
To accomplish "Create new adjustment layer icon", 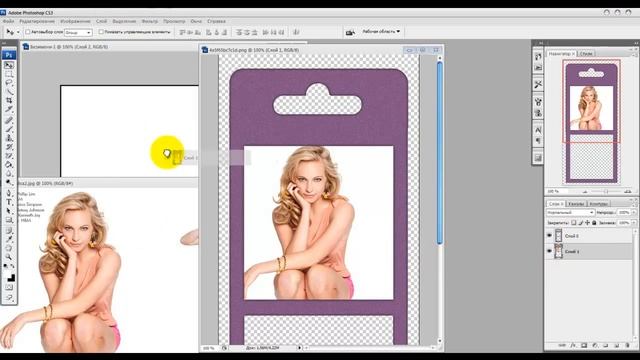I will pos(595,345).
